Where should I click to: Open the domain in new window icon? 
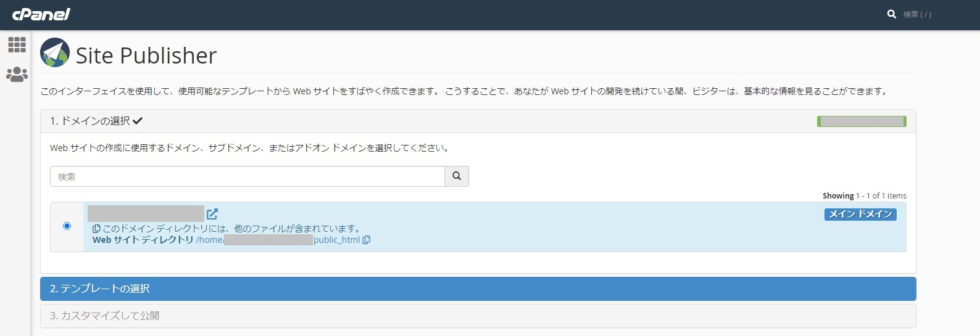pos(212,214)
